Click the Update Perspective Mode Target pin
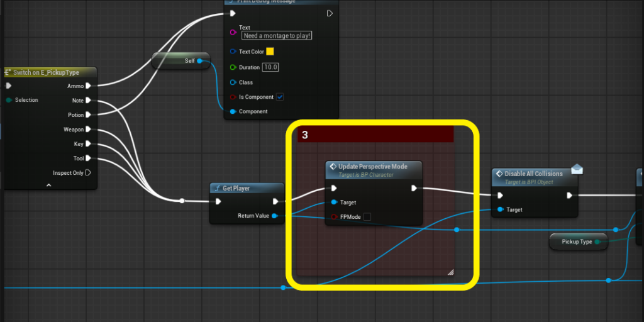The width and height of the screenshot is (644, 322). click(334, 203)
